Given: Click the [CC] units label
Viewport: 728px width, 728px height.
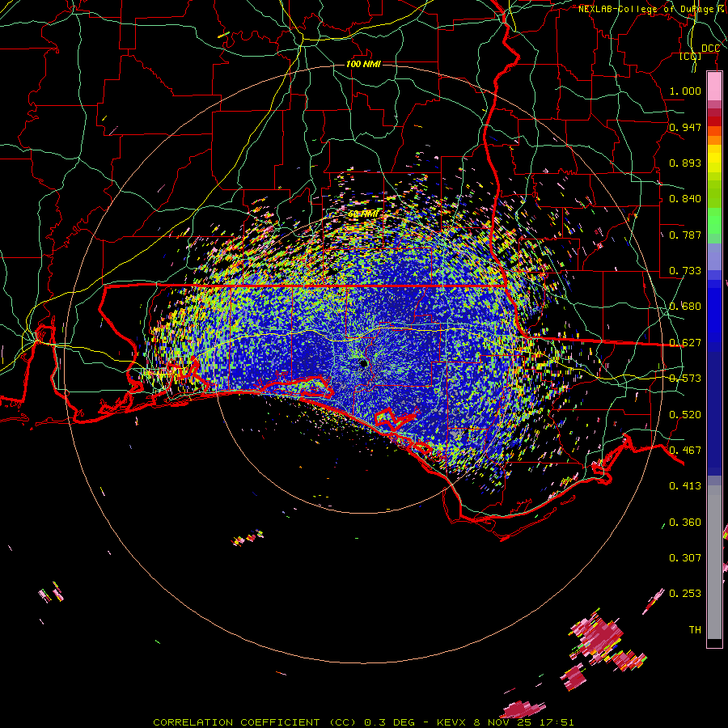Looking at the screenshot, I should 691,56.
